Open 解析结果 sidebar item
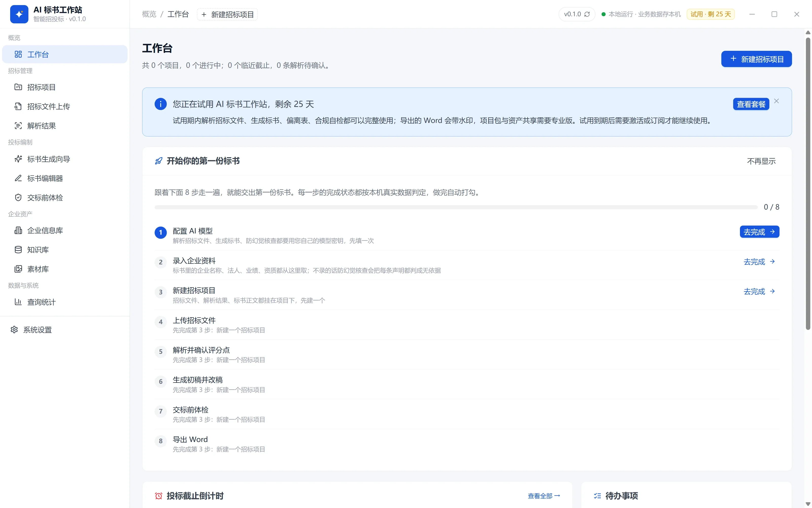812x508 pixels. pyautogui.click(x=65, y=126)
